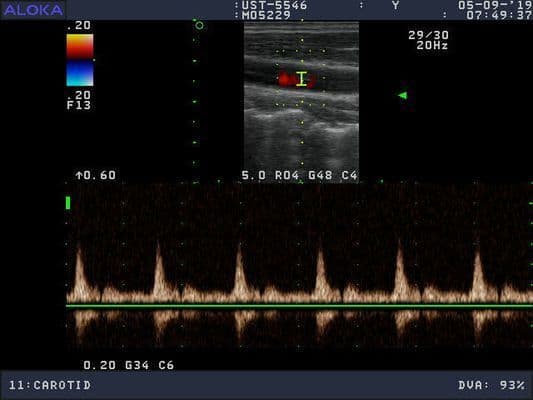This screenshot has width=533, height=400.
Task: Click the F13 filter label
Action: point(79,105)
